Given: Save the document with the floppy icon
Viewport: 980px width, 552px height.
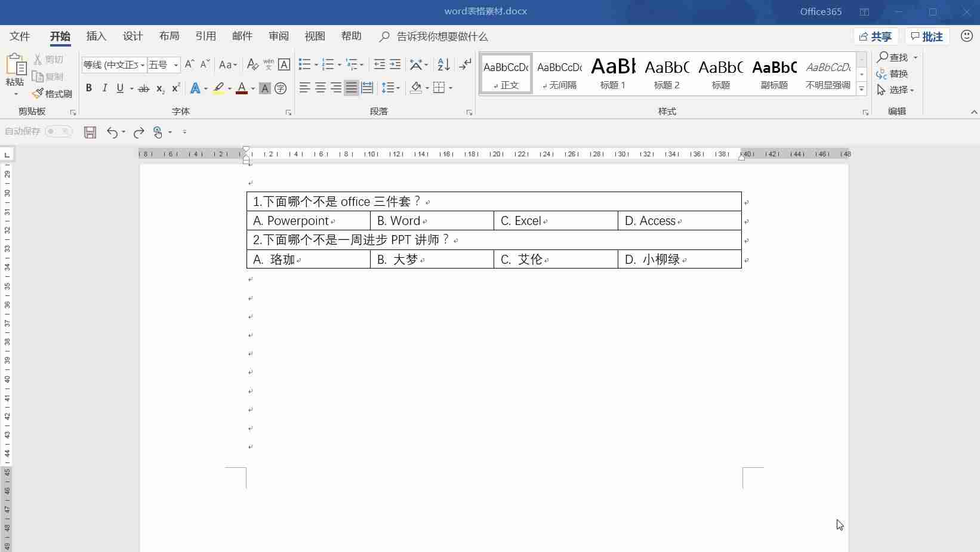Looking at the screenshot, I should 90,132.
